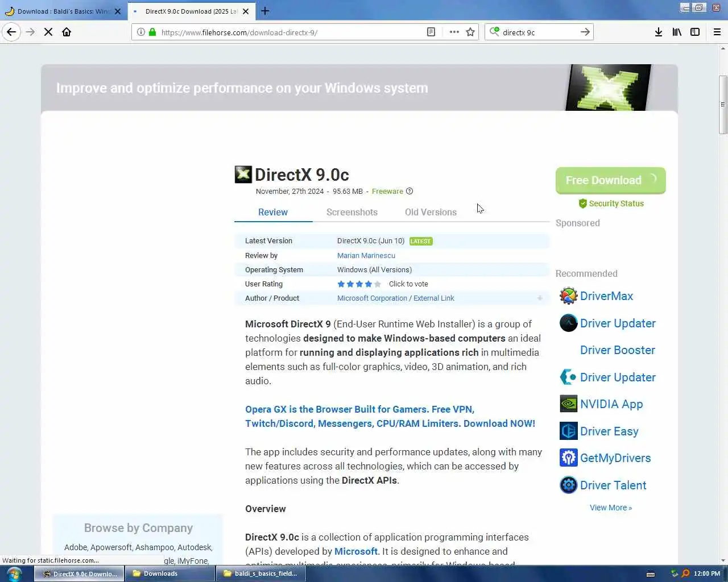The height and width of the screenshot is (582, 728).
Task: Open the Review tab
Action: coord(273,212)
